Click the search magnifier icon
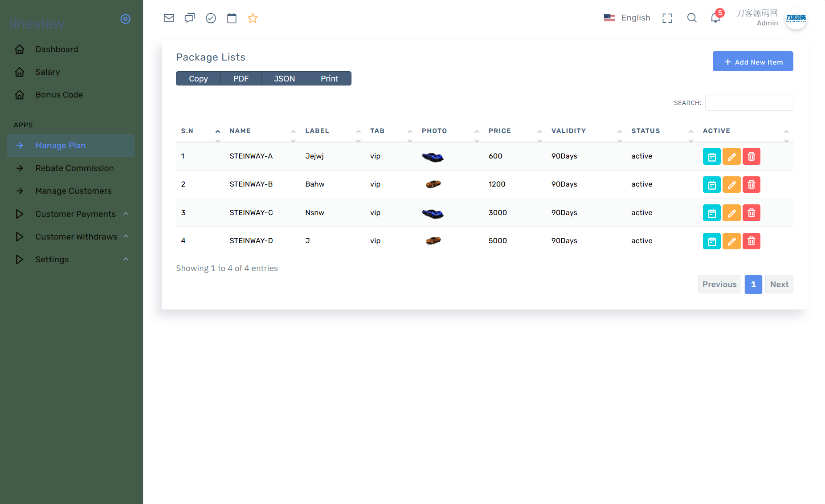The image size is (825, 504). pyautogui.click(x=692, y=18)
